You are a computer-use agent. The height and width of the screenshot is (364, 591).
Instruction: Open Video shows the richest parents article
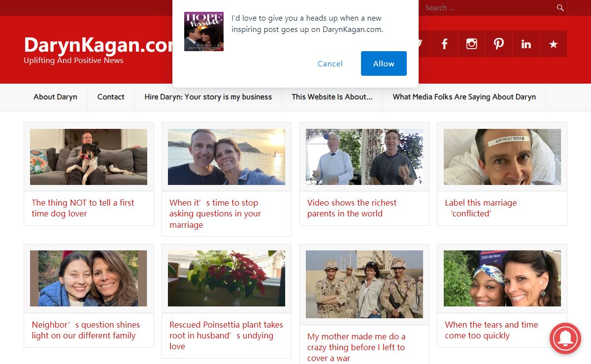(x=352, y=208)
